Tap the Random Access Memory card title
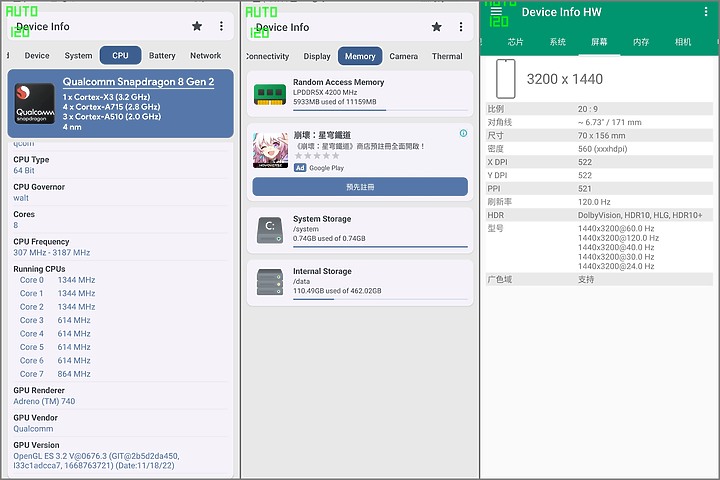The width and height of the screenshot is (720, 480). 338,82
